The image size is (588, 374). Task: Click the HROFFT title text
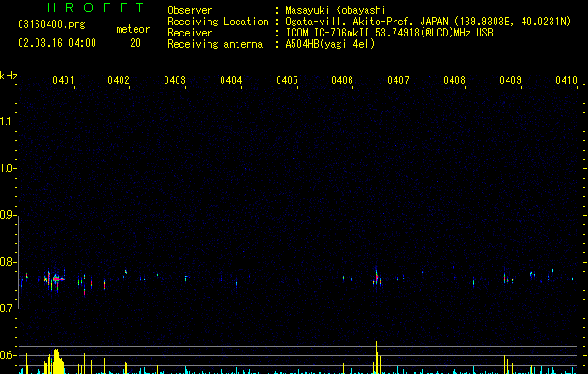pyautogui.click(x=96, y=7)
